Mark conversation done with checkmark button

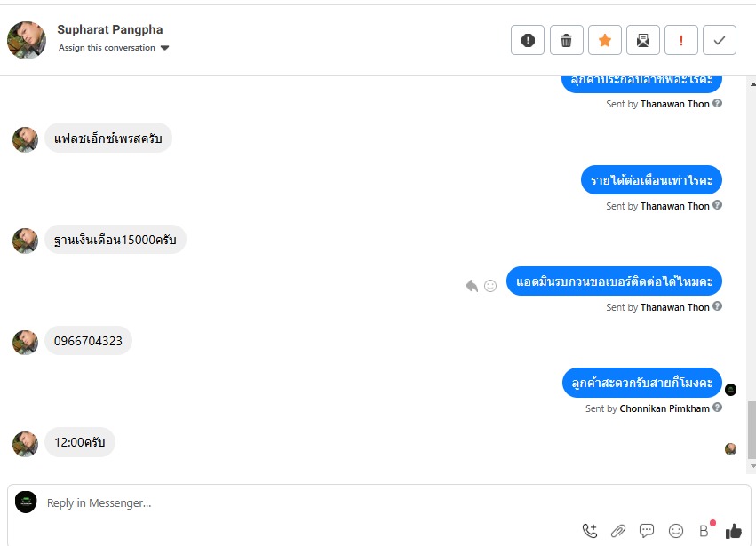click(x=720, y=40)
